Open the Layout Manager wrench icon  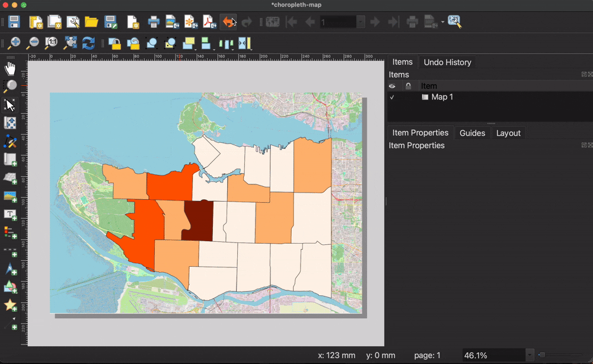[73, 23]
